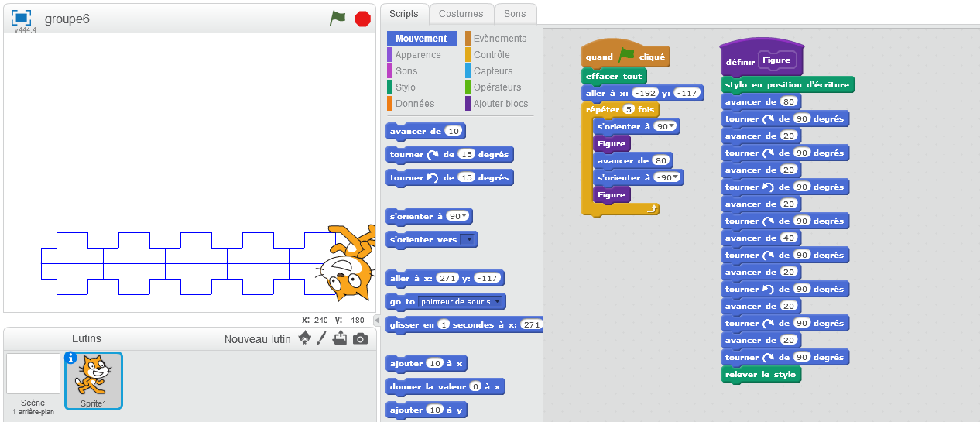Click the green flag to run the project

[338, 19]
